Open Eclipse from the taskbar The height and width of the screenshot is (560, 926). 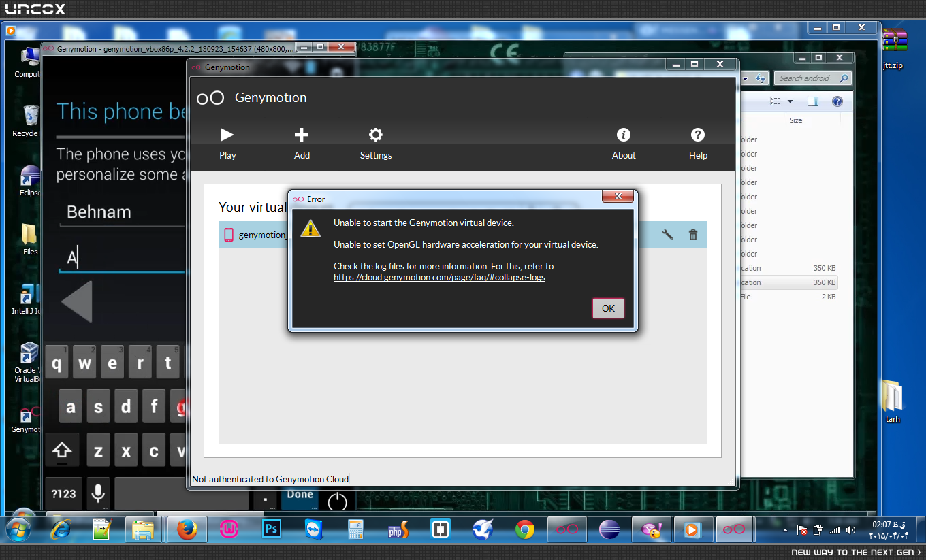[609, 529]
